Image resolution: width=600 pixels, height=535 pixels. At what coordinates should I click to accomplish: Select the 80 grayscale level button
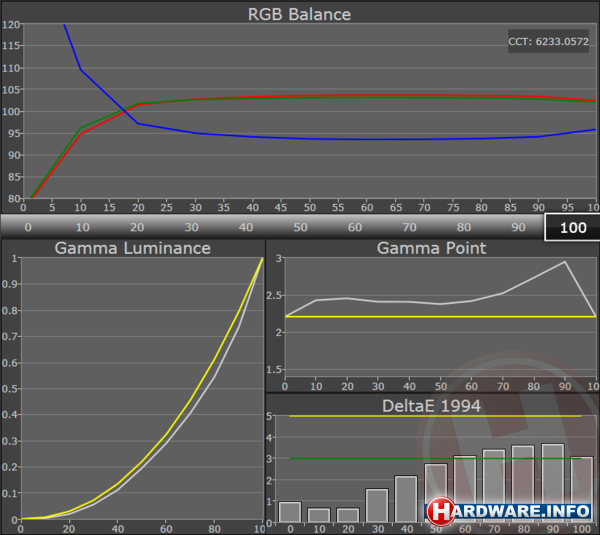[464, 227]
